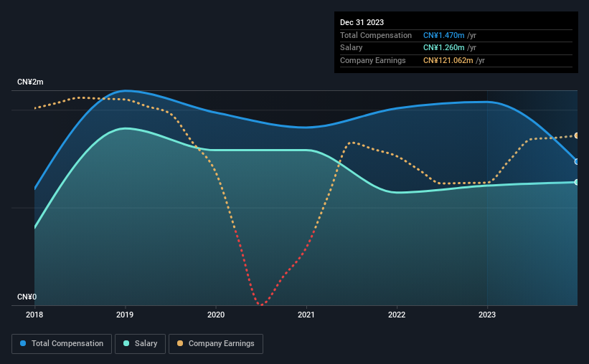Select the orange Company Earnings endpoint marker
Screen dimensions: 589x364
point(577,135)
